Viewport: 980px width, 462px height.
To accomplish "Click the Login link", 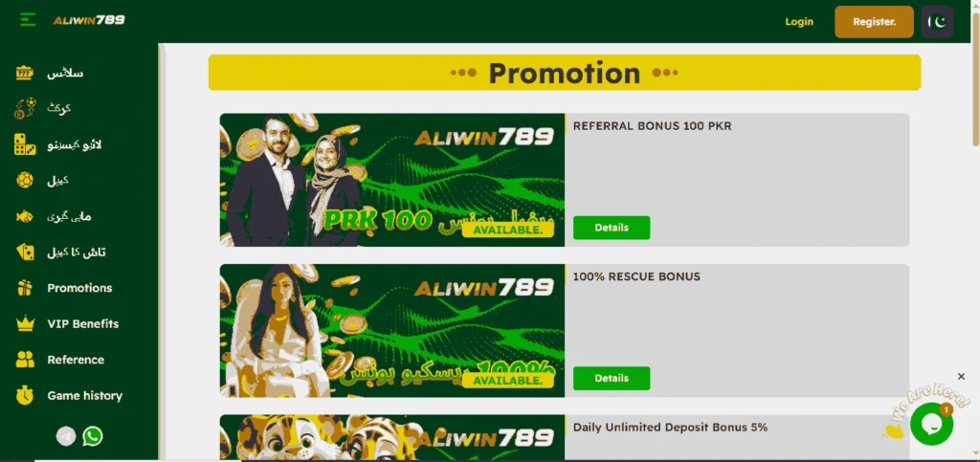I will pyautogui.click(x=799, y=21).
